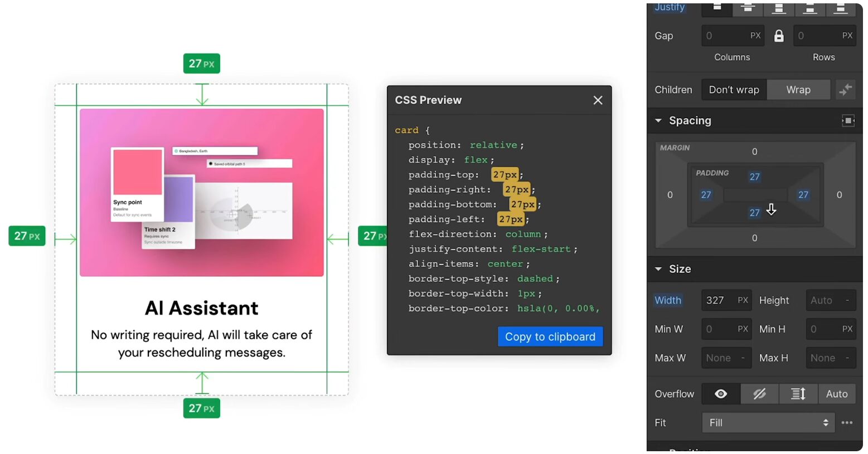Collapse the Spacing section
The width and height of the screenshot is (868, 454).
658,121
